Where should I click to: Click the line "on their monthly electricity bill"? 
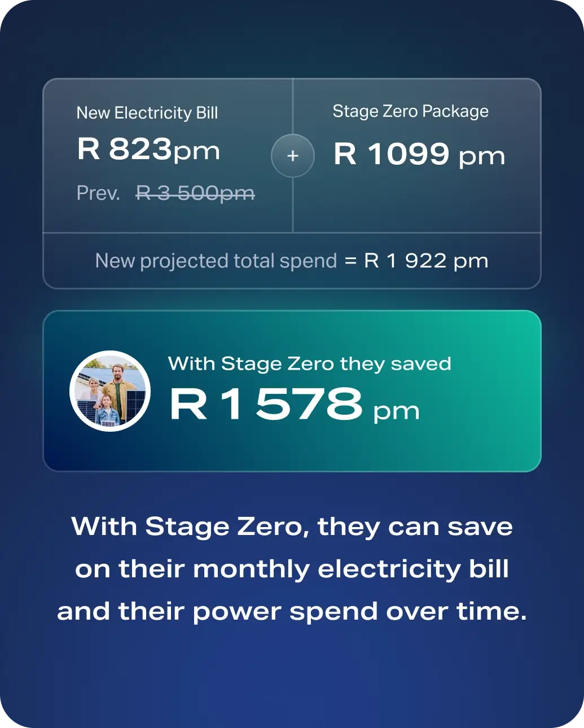pos(292,569)
